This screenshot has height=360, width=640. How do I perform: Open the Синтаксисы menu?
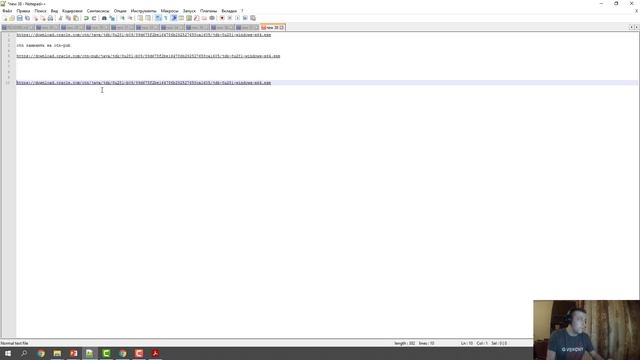coord(98,11)
